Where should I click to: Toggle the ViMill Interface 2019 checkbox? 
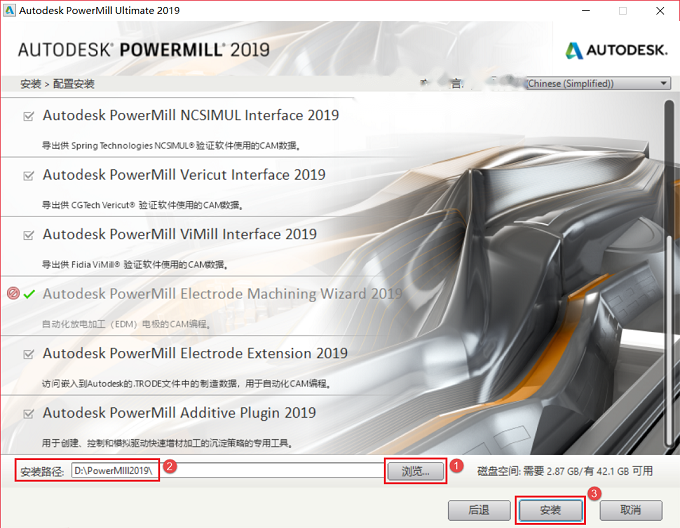(x=29, y=235)
